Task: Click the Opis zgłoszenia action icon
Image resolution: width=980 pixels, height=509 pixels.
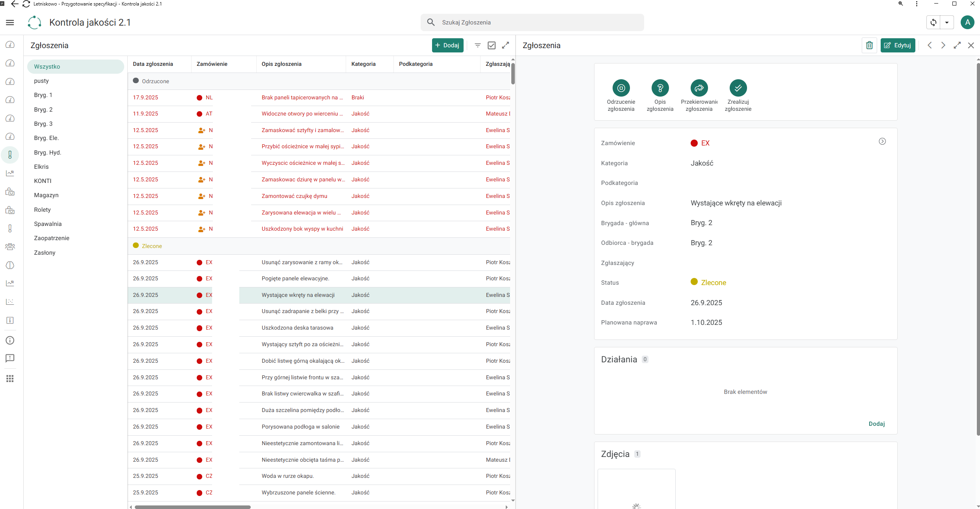Action: (660, 88)
